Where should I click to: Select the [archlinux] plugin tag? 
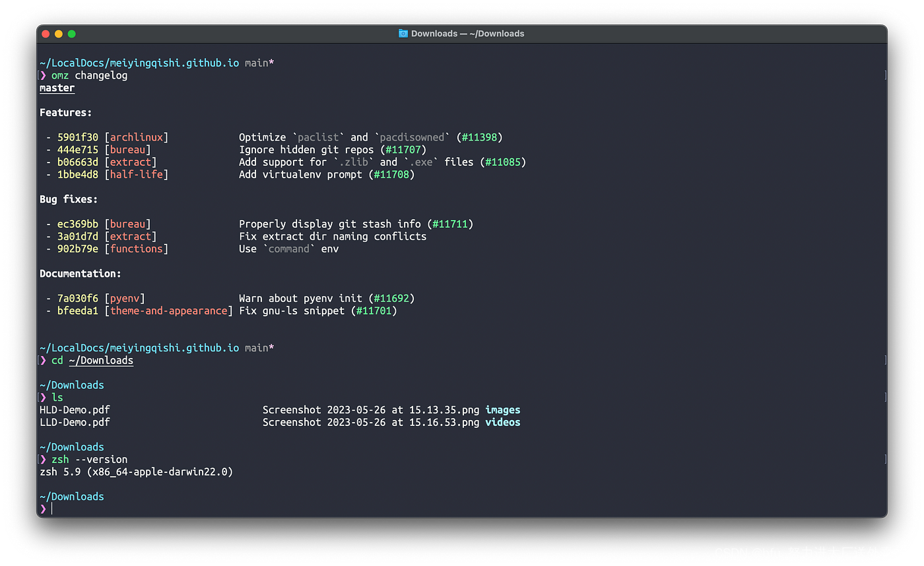click(x=137, y=137)
